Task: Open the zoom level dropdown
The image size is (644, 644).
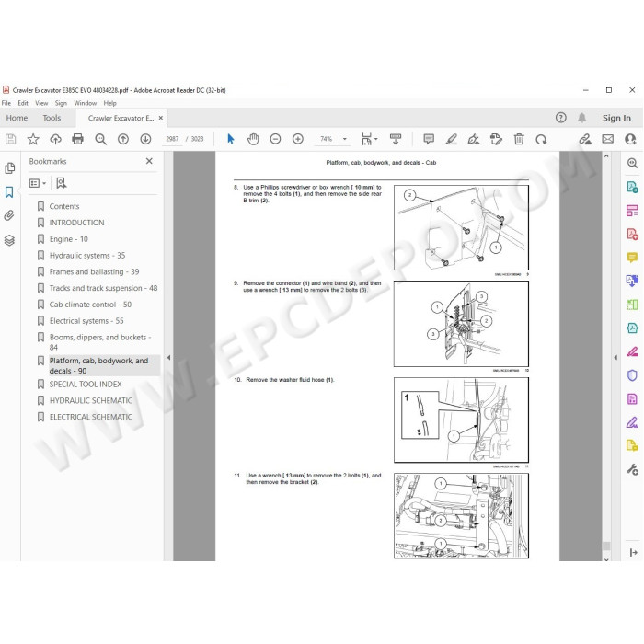Action: pyautogui.click(x=345, y=139)
